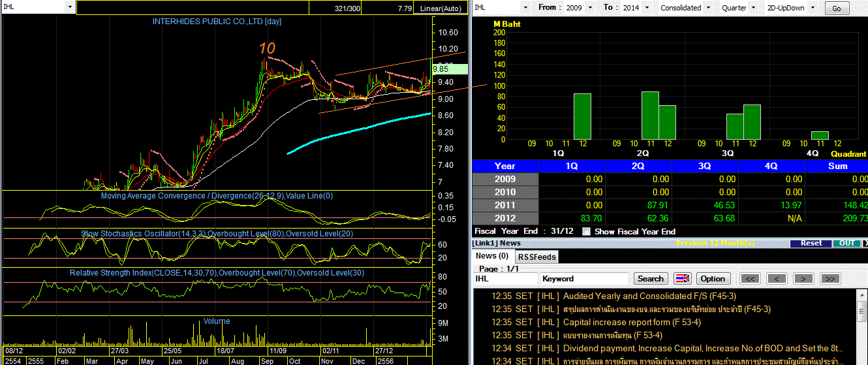Click the 1Q column header in table
Viewport: 868px width, 365px height.
click(x=572, y=166)
